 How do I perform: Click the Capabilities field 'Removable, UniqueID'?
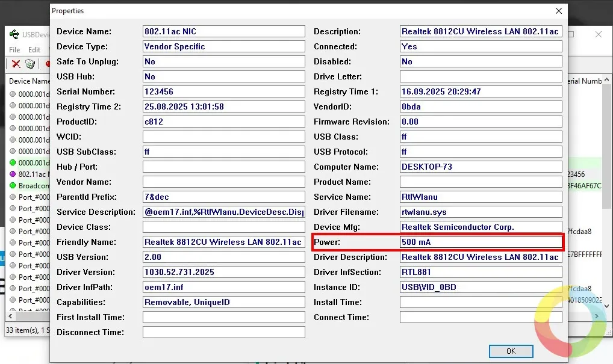(223, 302)
